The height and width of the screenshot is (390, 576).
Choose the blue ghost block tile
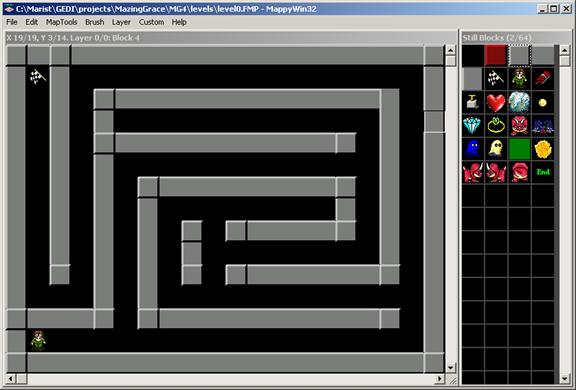coord(472,149)
